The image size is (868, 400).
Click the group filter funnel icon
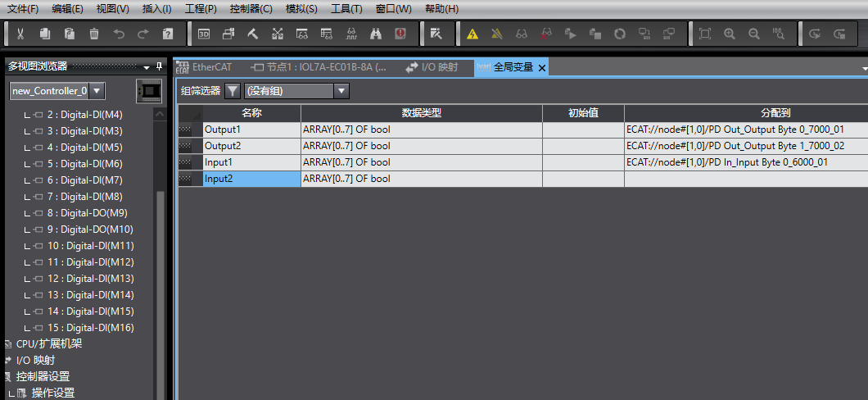tap(233, 91)
